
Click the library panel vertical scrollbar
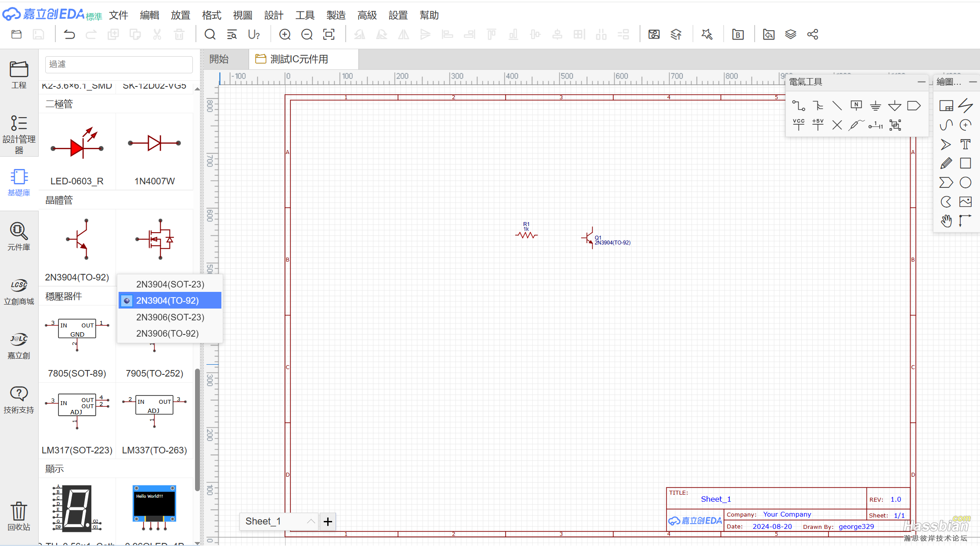[197, 429]
